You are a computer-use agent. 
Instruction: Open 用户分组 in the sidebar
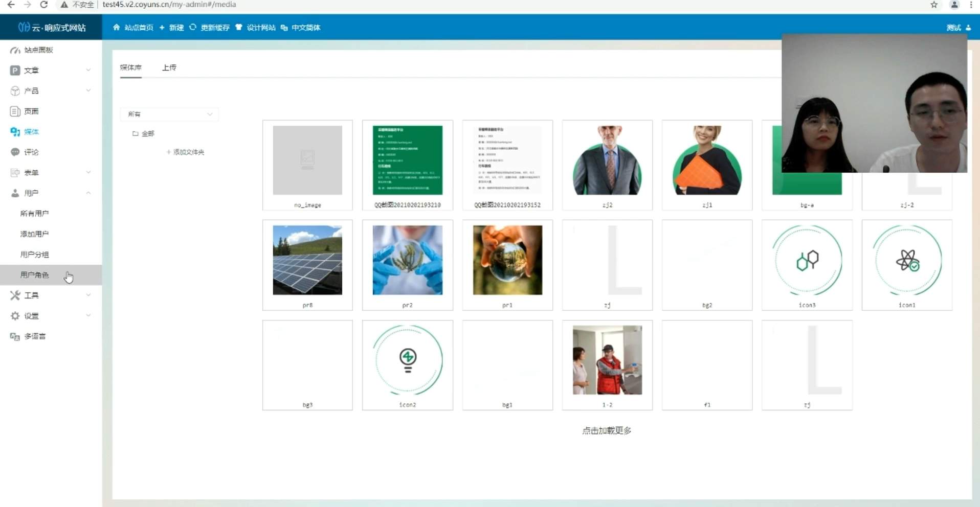point(34,255)
